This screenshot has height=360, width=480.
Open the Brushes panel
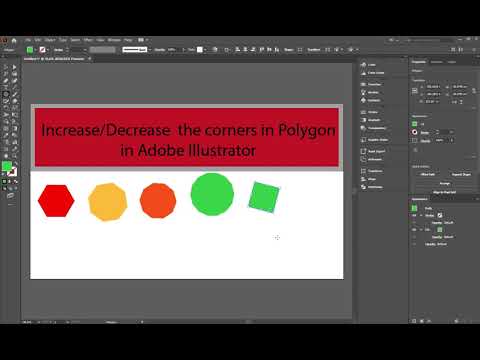(x=369, y=92)
